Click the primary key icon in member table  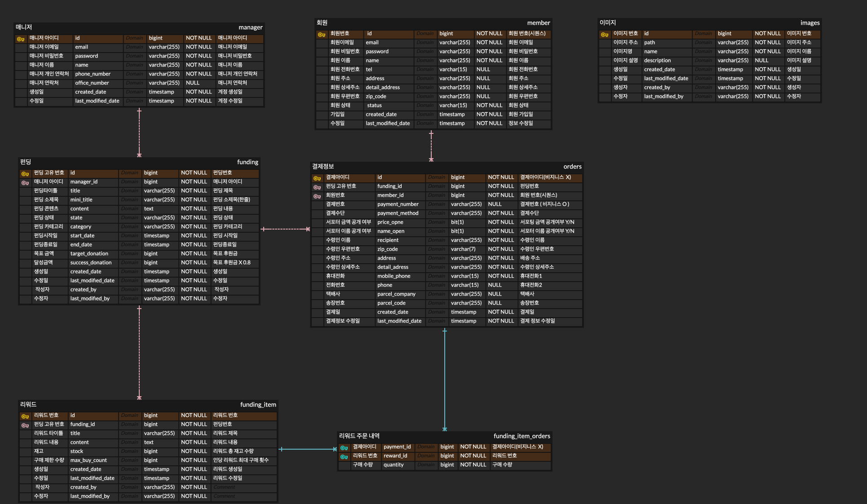321,35
